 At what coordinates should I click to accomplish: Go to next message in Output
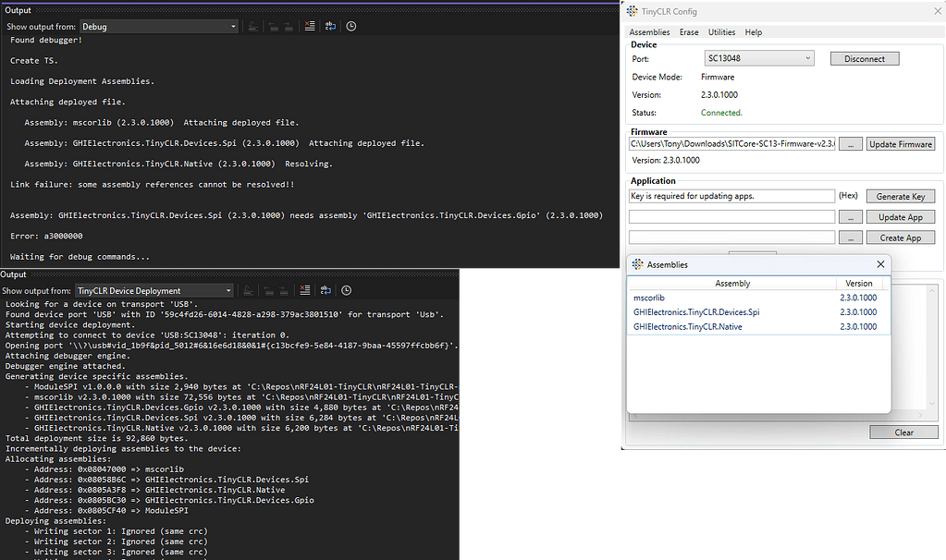pos(289,26)
